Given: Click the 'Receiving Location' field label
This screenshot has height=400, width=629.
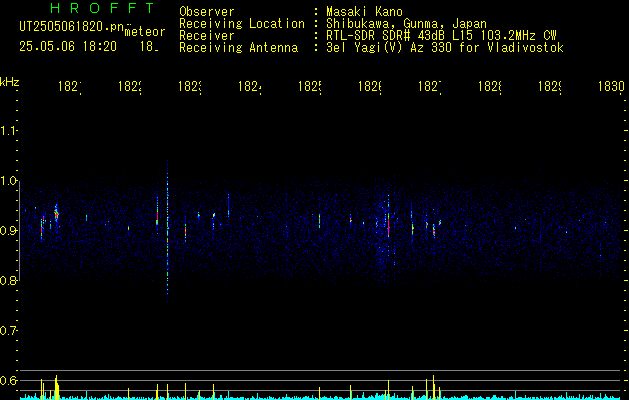Looking at the screenshot, I should [242, 24].
